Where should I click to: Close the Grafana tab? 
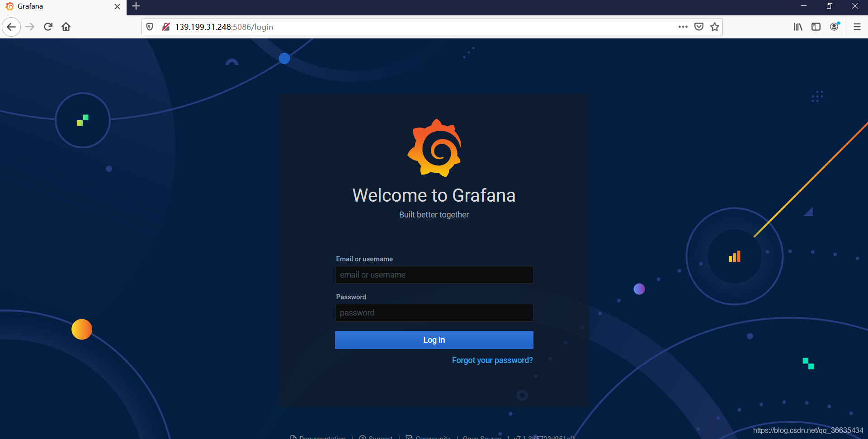[x=117, y=6]
